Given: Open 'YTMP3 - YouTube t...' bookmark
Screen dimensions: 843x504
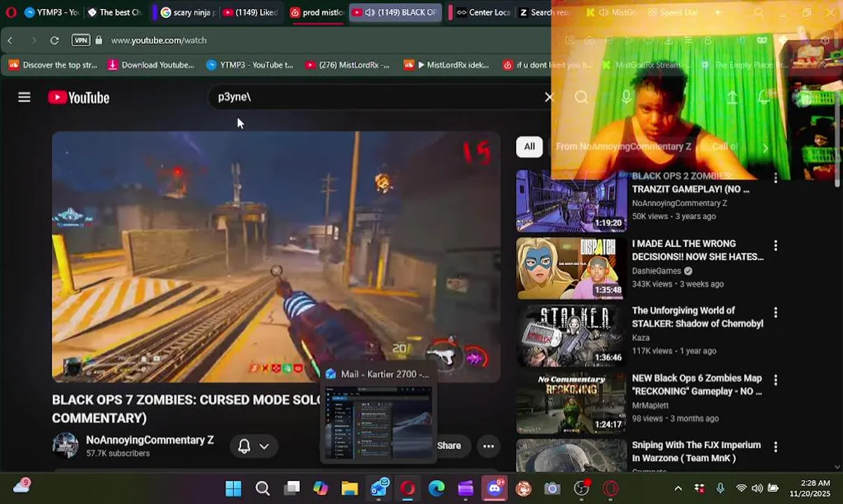Looking at the screenshot, I should 250,65.
